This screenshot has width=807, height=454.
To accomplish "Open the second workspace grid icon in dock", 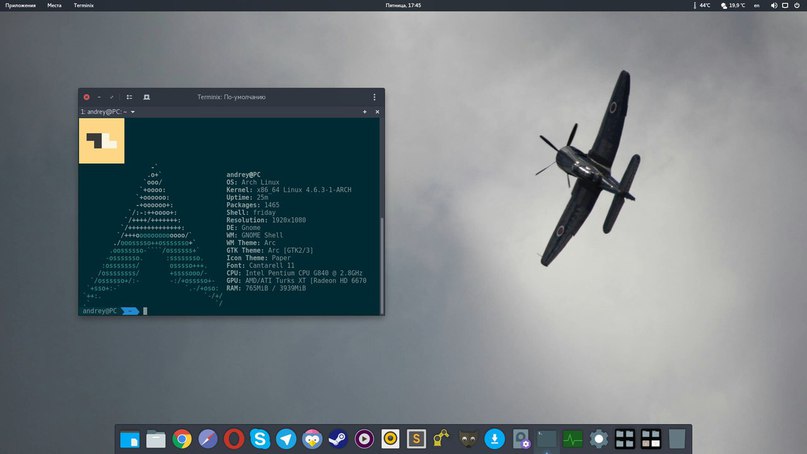I will click(x=651, y=440).
